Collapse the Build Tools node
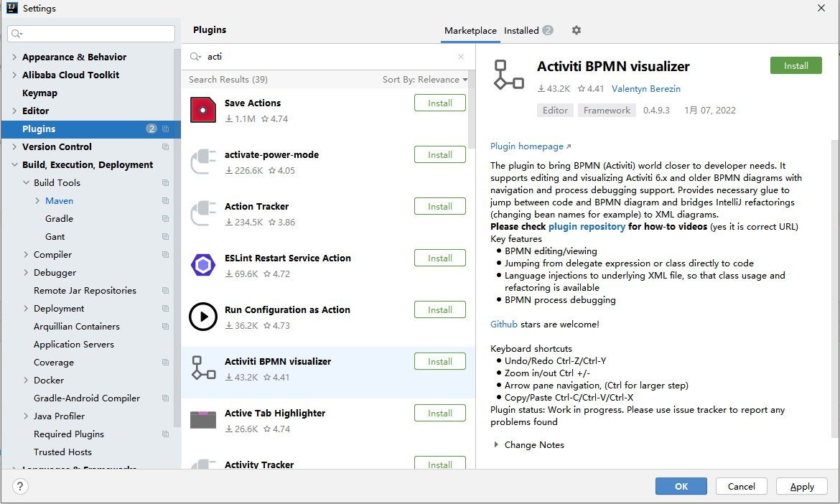 click(x=26, y=182)
